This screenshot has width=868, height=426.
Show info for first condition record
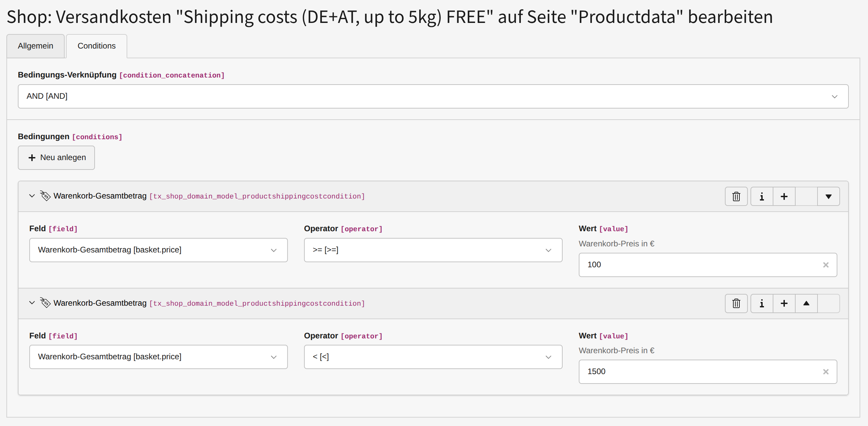pos(762,196)
